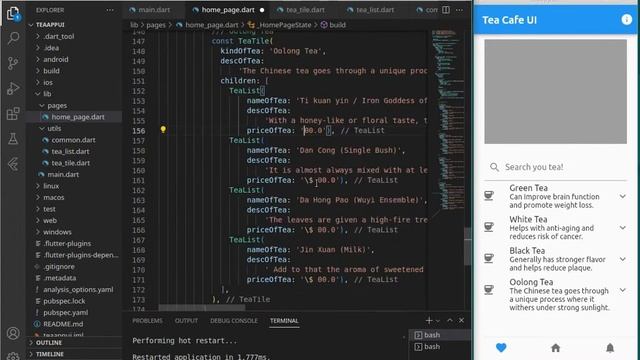This screenshot has width=640, height=360.
Task: Click the cup icon beside Green Tea
Action: click(489, 196)
